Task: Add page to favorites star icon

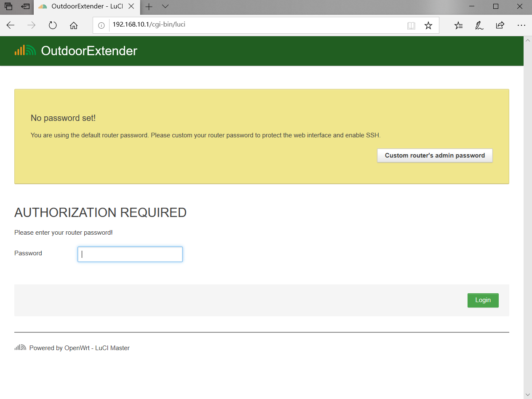Action: (x=428, y=26)
